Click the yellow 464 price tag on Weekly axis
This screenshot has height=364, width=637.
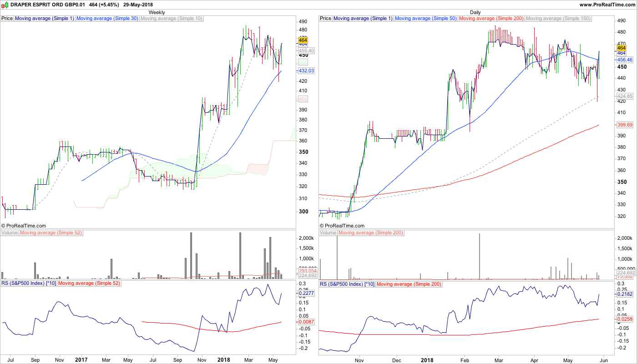tap(303, 40)
